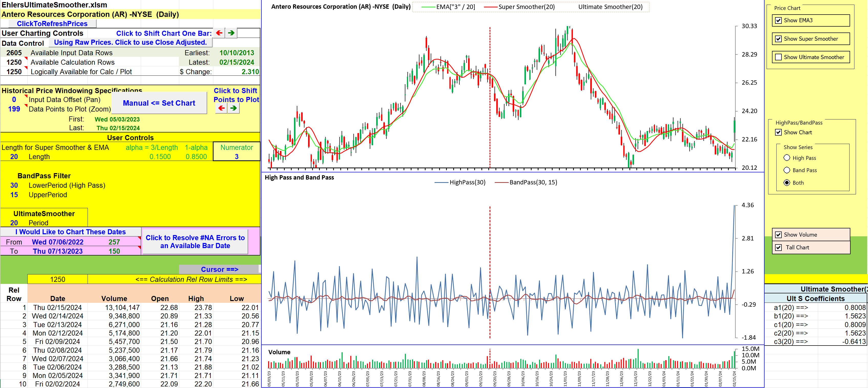Click red left arrow to shift chart one bar
The width and height of the screenshot is (868, 388).
(x=219, y=33)
